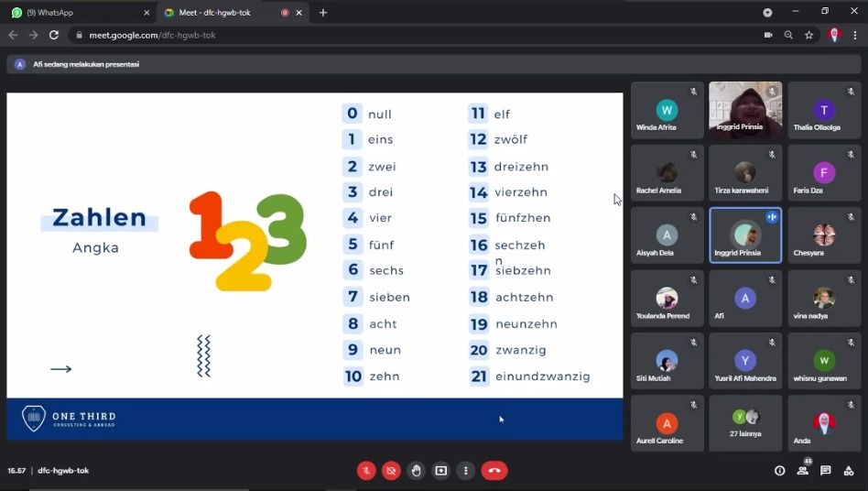The image size is (868, 491).
Task: Click the Present now screen-share button
Action: tap(440, 471)
